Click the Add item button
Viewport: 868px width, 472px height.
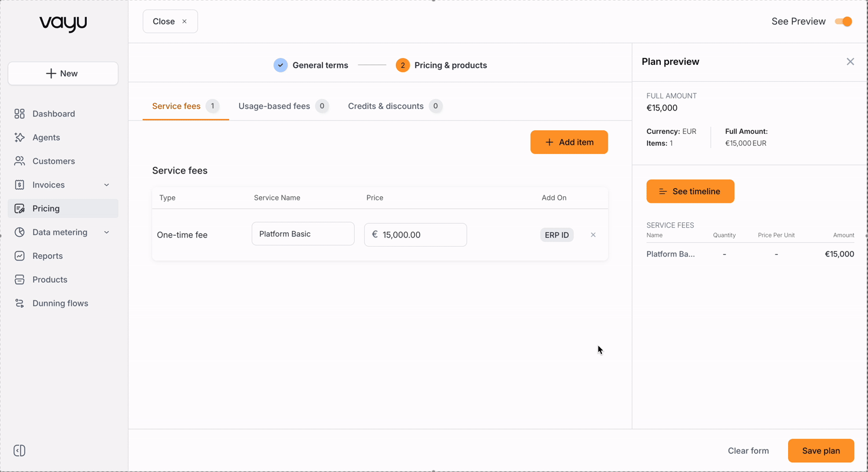[x=569, y=142]
